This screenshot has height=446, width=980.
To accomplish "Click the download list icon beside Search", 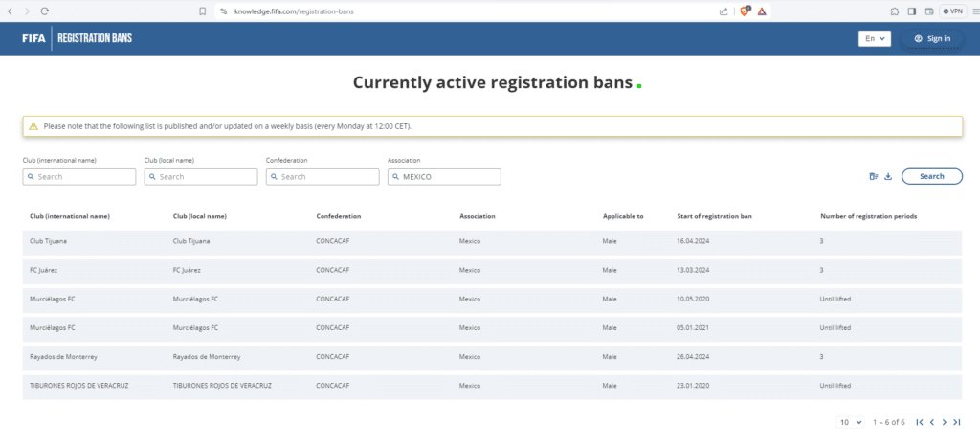I will pos(887,176).
